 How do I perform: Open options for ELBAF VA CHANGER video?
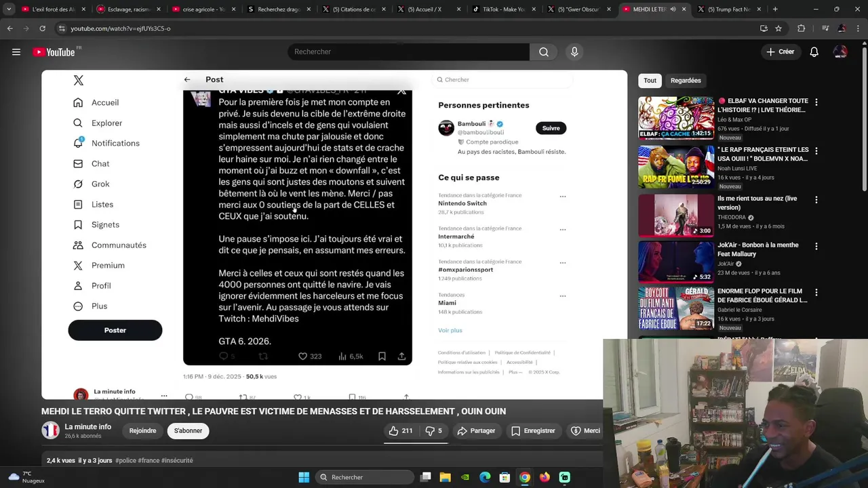pos(816,102)
